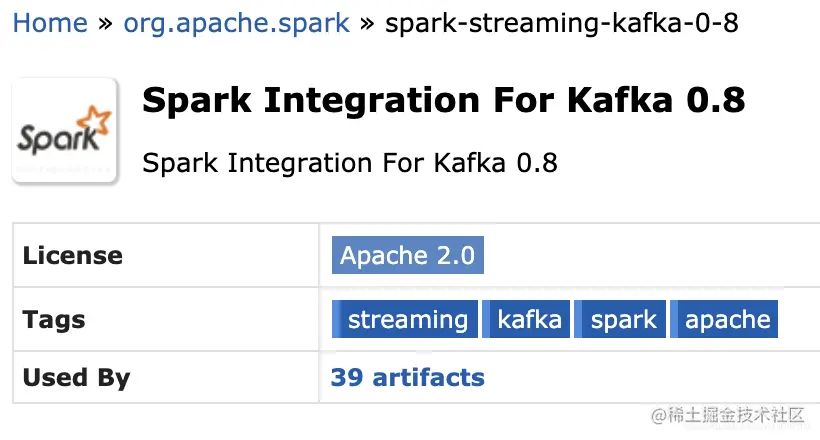
Task: Select the streaming tag
Action: (405, 319)
